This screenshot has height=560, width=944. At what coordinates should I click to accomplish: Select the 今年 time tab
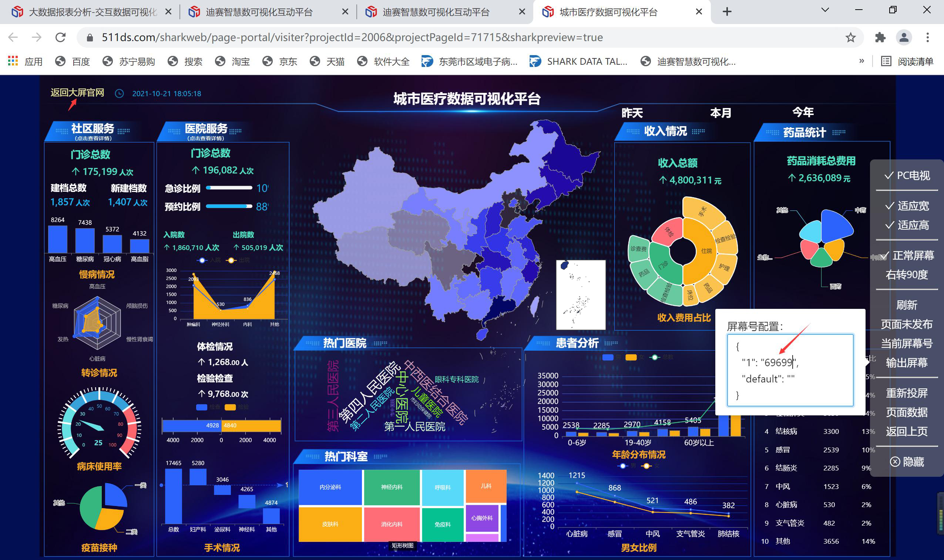click(803, 112)
